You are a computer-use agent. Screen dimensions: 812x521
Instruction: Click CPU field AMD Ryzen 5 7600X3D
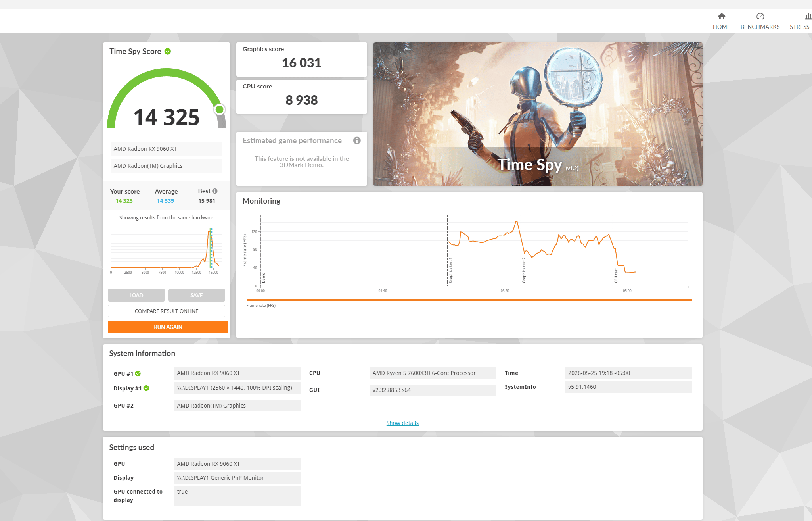tap(433, 373)
